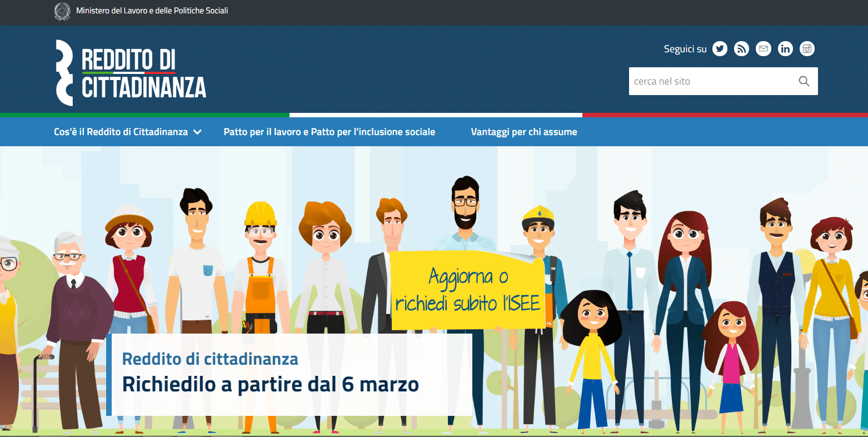
Task: Select Patto per il lavoro menu item
Action: coord(329,132)
